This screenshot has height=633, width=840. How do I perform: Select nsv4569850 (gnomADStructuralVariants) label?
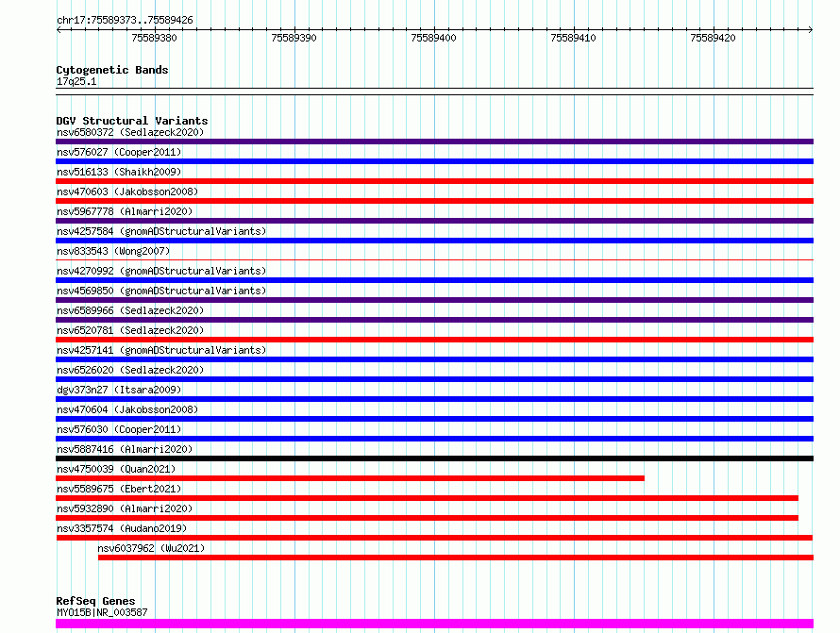coord(161,291)
